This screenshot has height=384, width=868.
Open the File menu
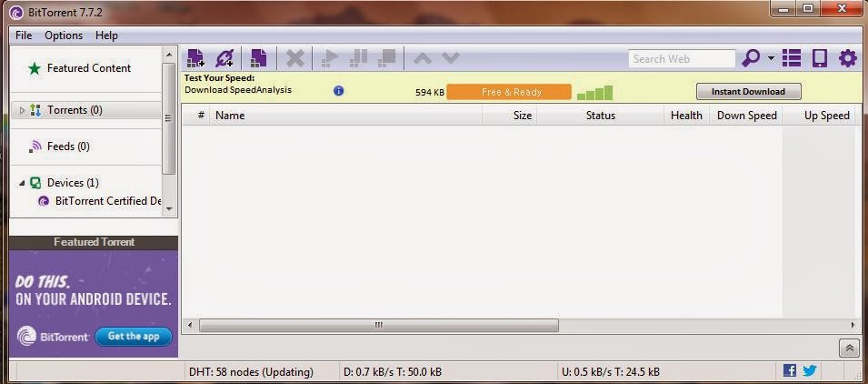click(24, 35)
